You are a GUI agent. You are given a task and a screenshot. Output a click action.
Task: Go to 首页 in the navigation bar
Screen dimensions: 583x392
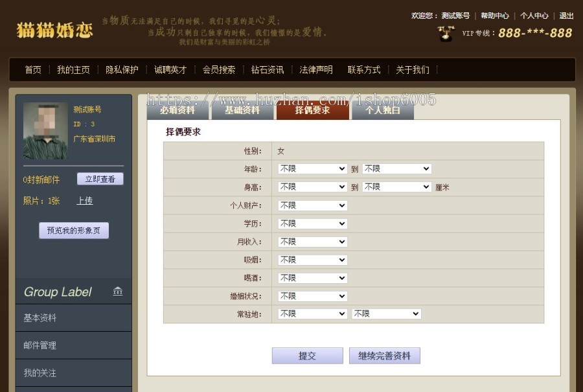pos(33,70)
